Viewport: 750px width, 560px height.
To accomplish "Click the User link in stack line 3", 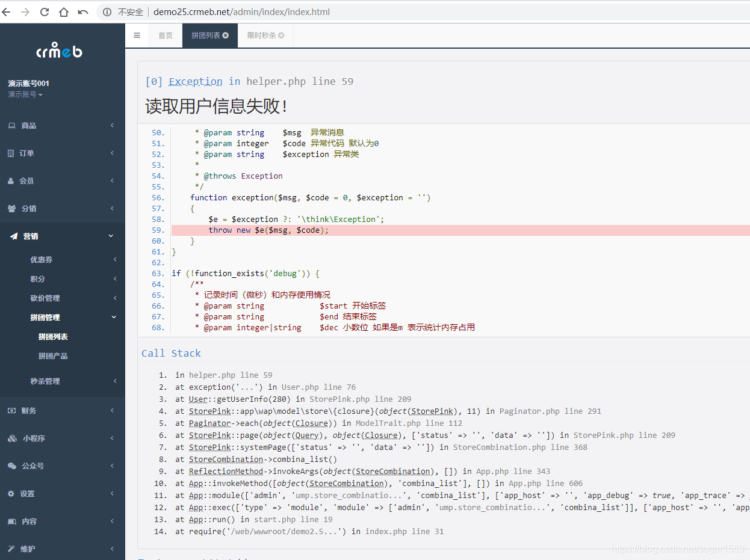I will coord(198,399).
